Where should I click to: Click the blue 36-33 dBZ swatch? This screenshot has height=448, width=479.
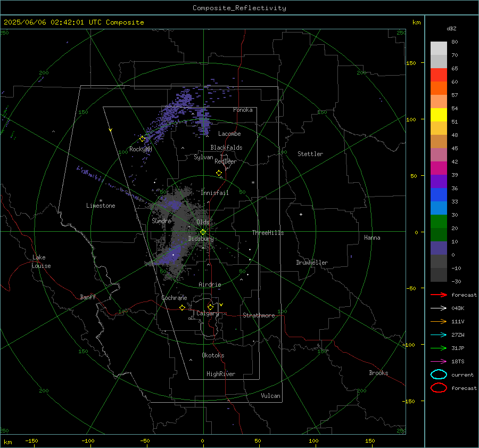click(x=439, y=195)
